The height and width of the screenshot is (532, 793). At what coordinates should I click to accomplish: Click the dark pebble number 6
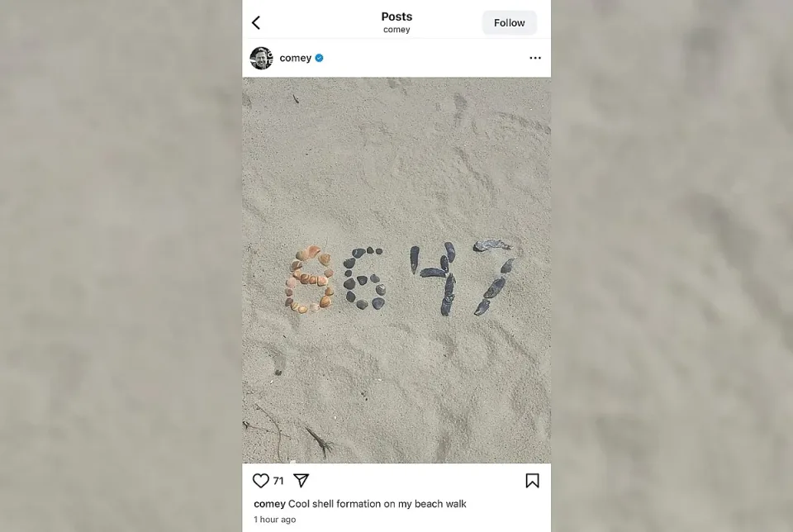364,278
